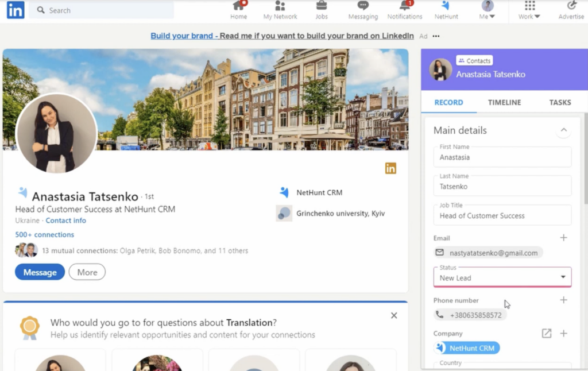Image resolution: width=588 pixels, height=371 pixels.
Task: Open the Contact info link
Action: coord(65,220)
